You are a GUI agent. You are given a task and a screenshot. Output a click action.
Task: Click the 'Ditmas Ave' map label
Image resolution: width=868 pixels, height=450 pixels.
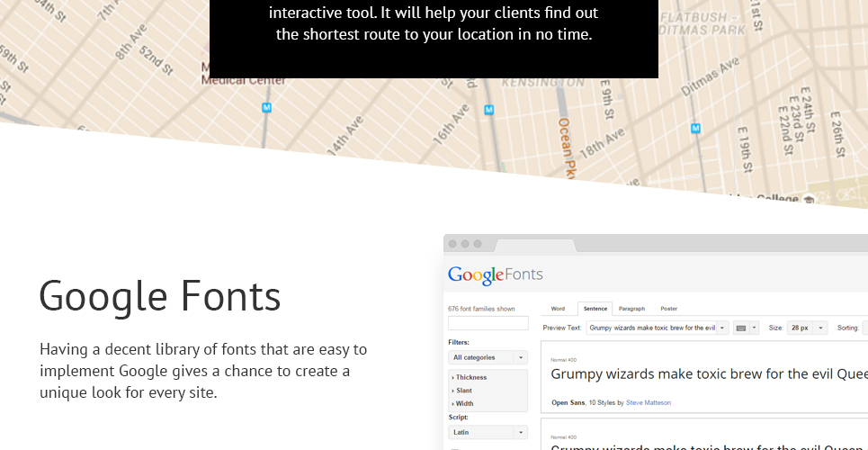click(711, 77)
